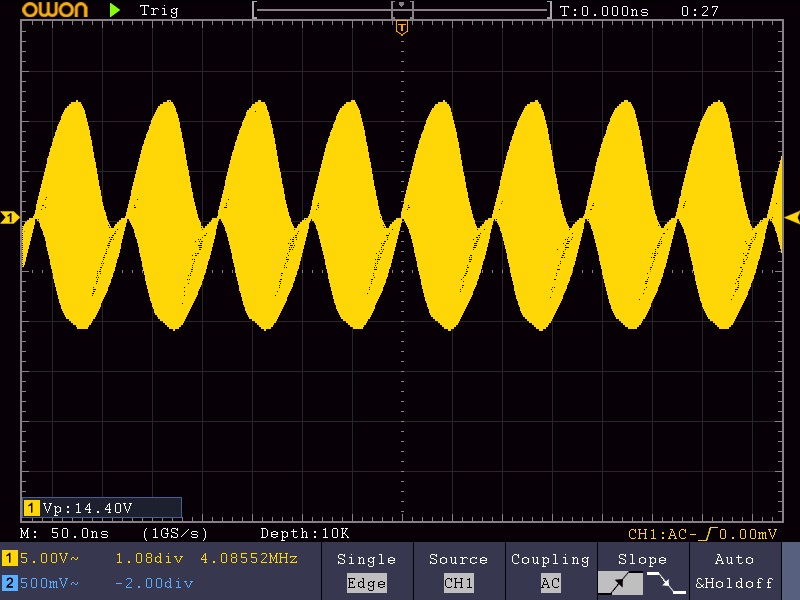Click the Vp:14.40V measurement readout
Viewport: 800px width, 600px height.
(x=87, y=508)
